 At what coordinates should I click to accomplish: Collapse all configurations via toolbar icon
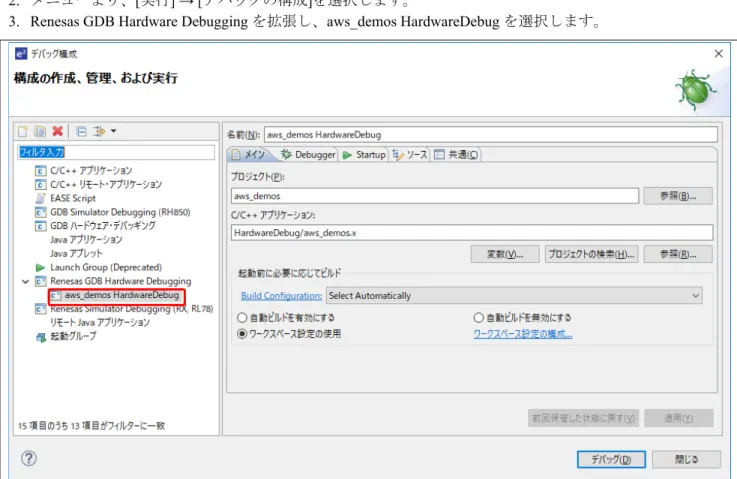pyautogui.click(x=81, y=131)
